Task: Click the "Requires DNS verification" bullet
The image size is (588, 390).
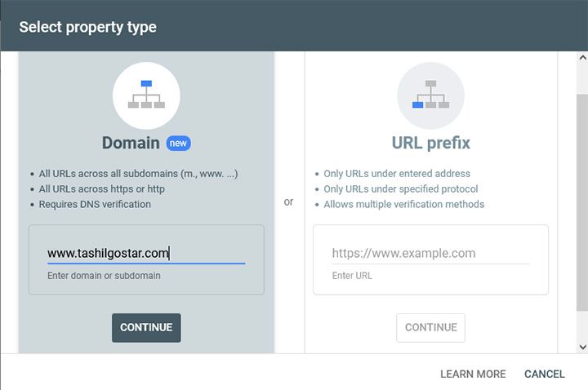Action: point(95,205)
